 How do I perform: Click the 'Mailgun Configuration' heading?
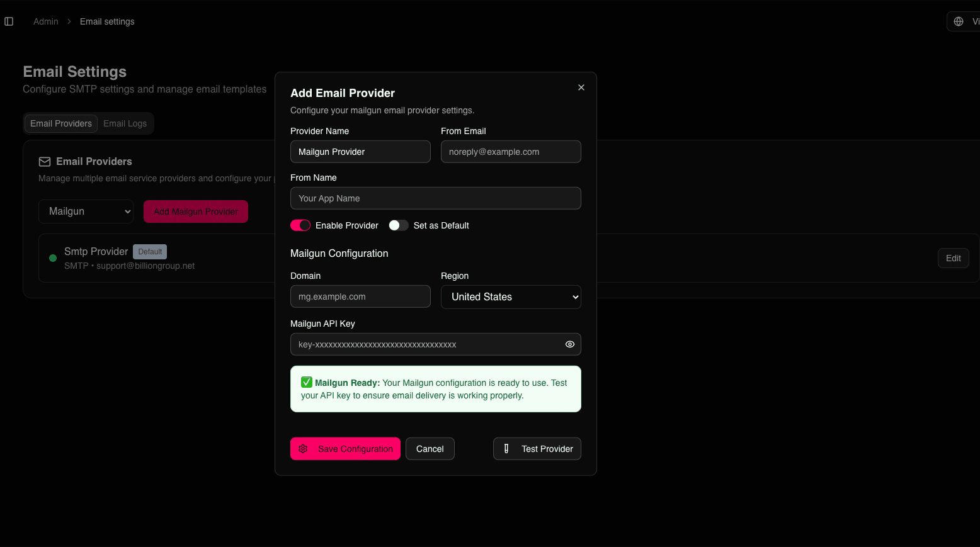pos(339,253)
